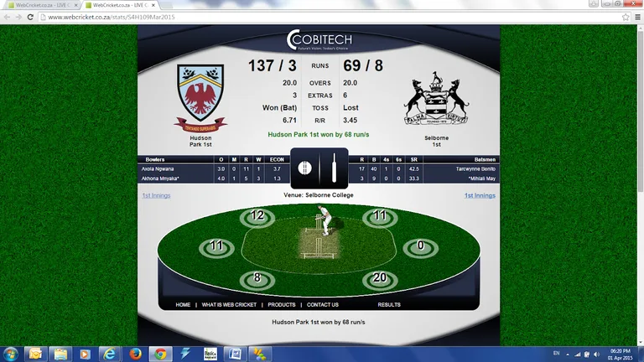Image resolution: width=644 pixels, height=362 pixels.
Task: Click the Batsmen table header
Action: point(485,159)
